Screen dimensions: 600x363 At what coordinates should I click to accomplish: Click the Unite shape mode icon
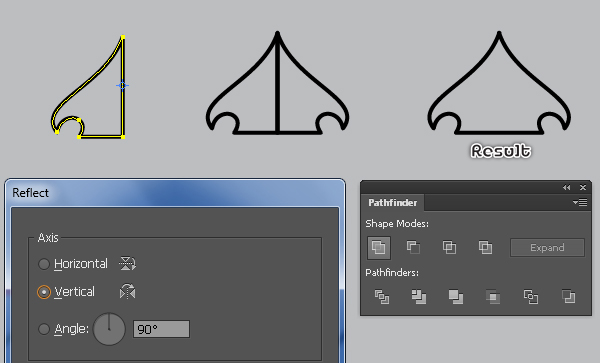379,247
